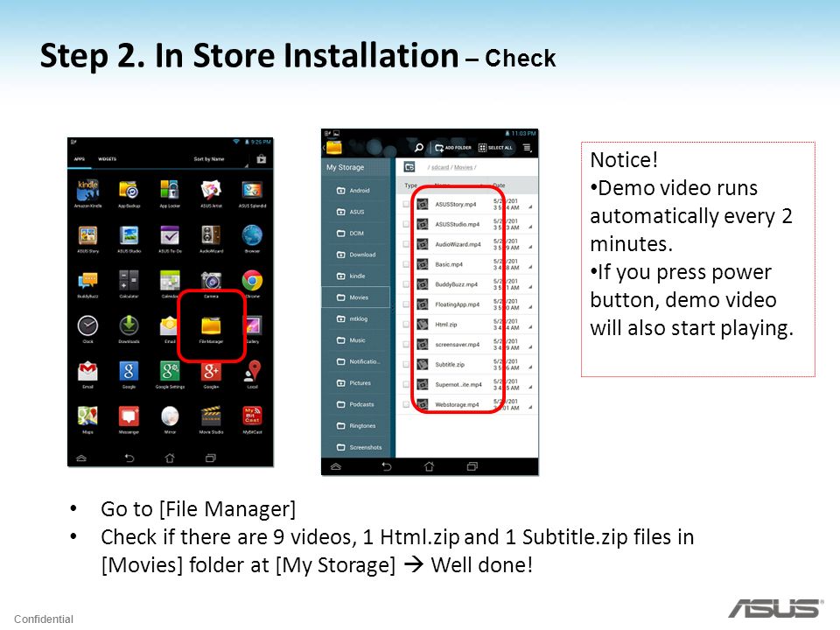This screenshot has width=840, height=630.
Task: Select the Movies folder in My Storage
Action: [x=356, y=297]
